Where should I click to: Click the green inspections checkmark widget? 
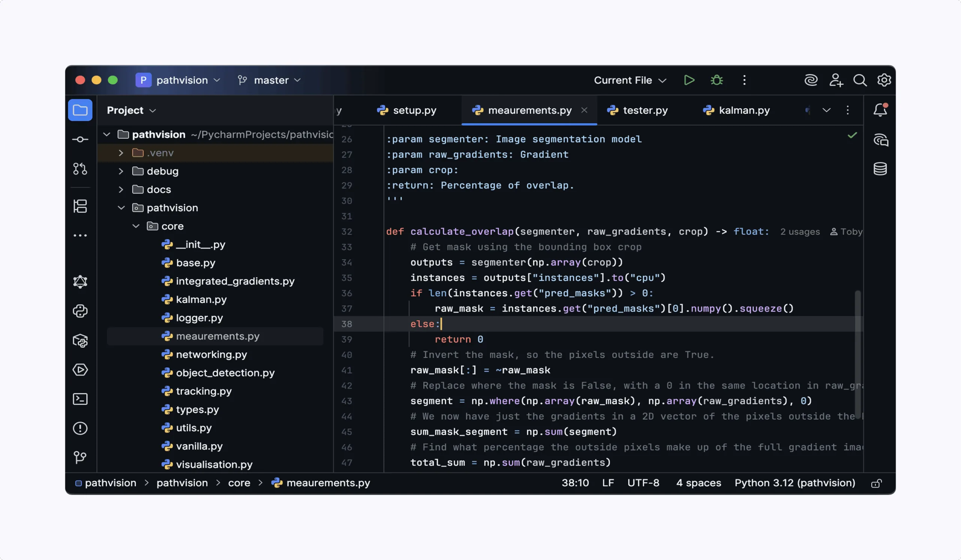tap(852, 135)
